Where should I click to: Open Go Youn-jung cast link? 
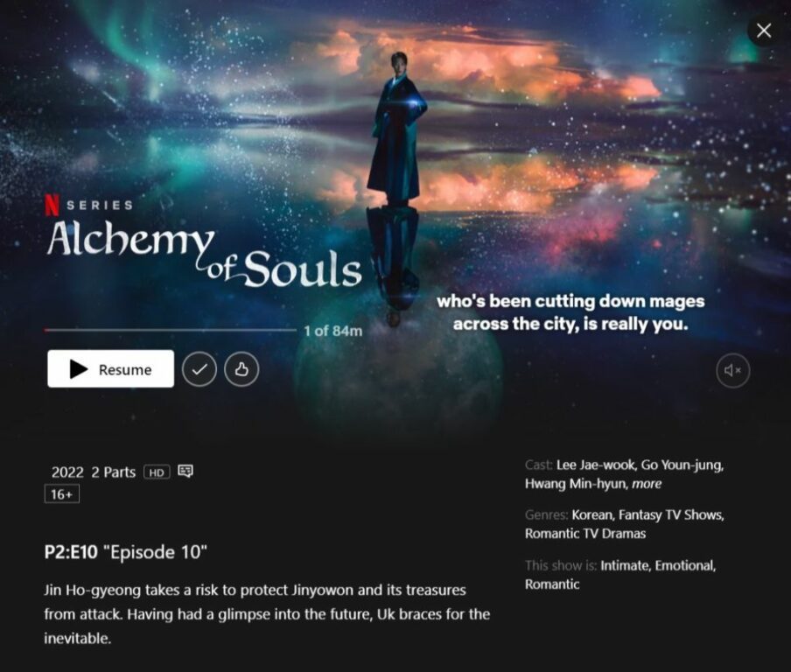683,465
